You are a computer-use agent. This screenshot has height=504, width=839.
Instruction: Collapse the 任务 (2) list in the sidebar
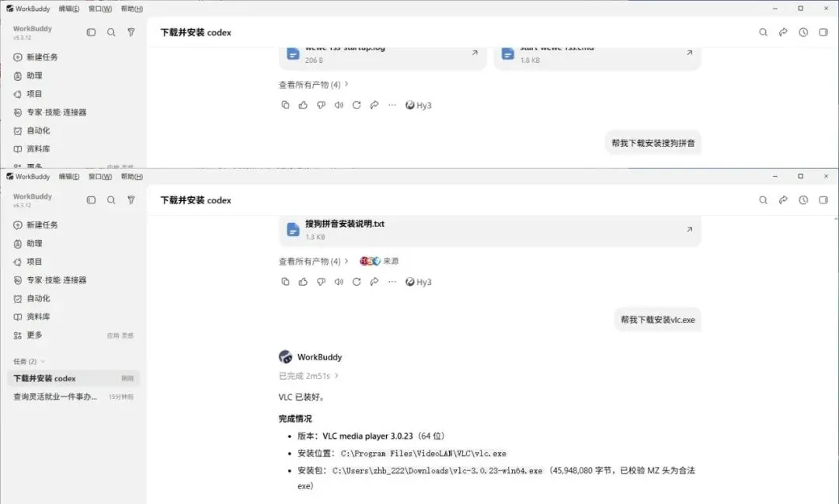pyautogui.click(x=29, y=361)
